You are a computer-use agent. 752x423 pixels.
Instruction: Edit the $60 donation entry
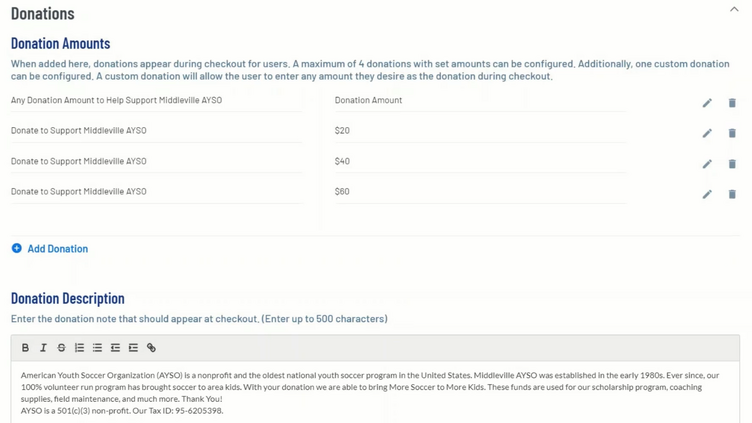(707, 194)
